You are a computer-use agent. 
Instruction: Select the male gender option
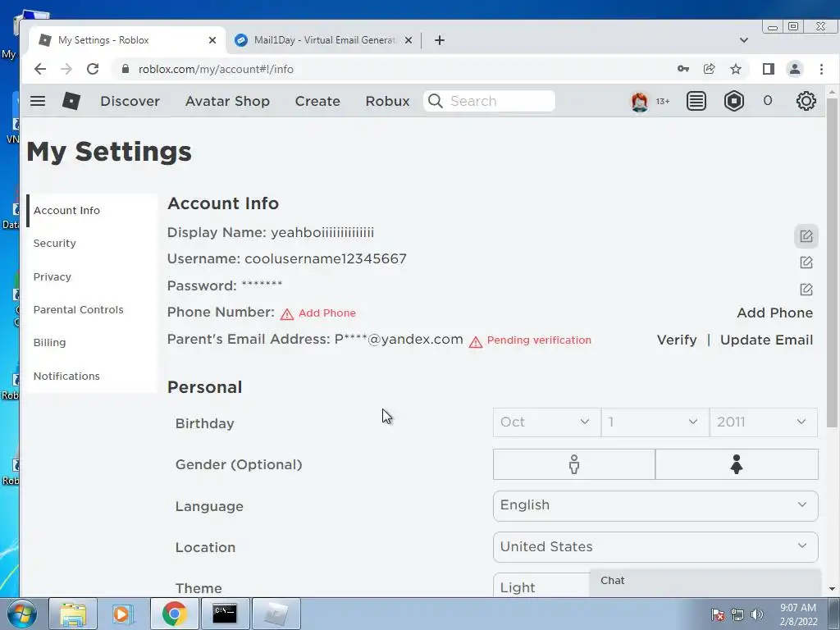573,464
